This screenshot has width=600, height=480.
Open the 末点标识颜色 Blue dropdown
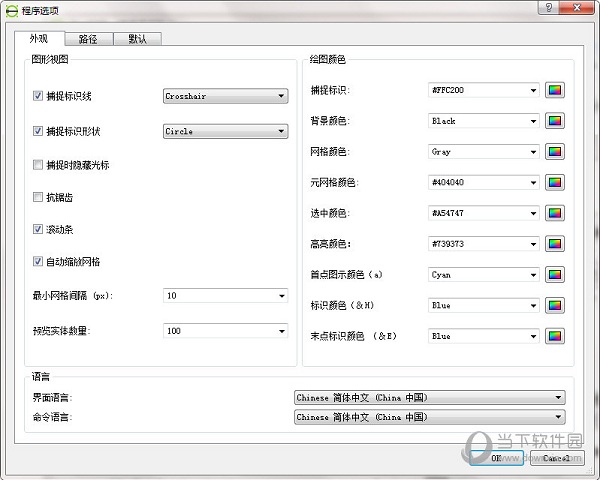pyautogui.click(x=484, y=336)
